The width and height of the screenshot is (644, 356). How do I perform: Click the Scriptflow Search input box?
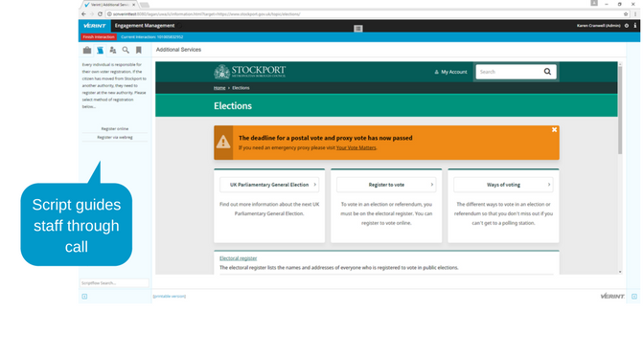[114, 283]
